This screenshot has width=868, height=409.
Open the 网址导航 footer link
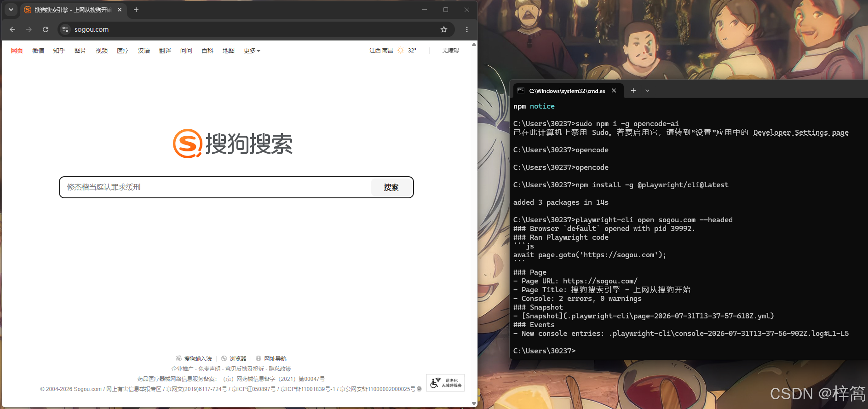click(271, 359)
